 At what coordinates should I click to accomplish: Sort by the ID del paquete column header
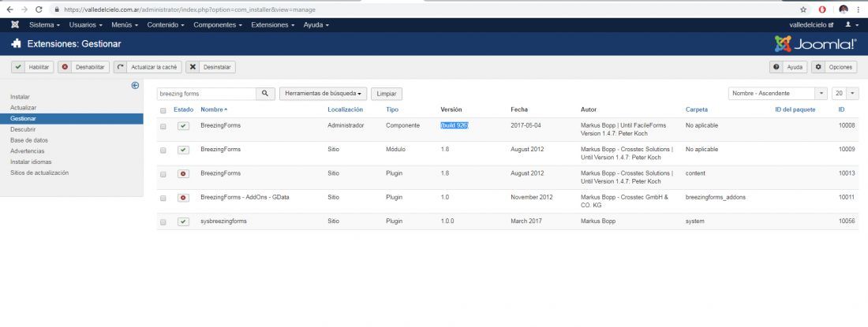795,110
